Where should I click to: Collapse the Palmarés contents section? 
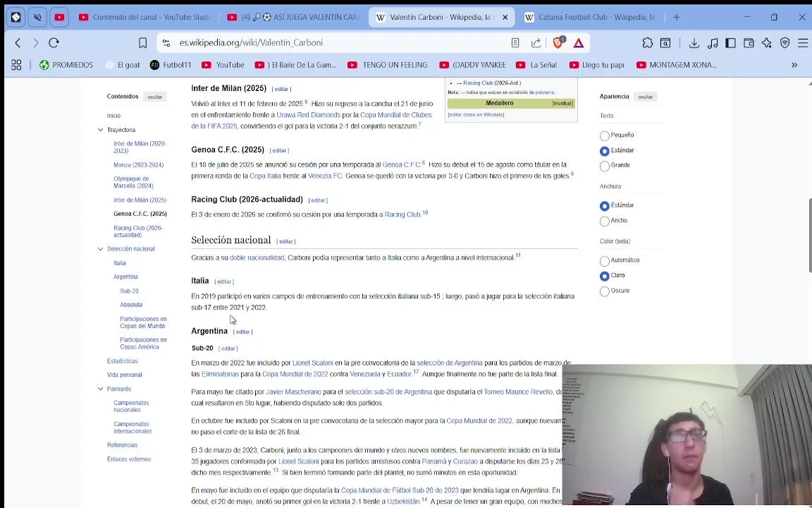click(101, 389)
